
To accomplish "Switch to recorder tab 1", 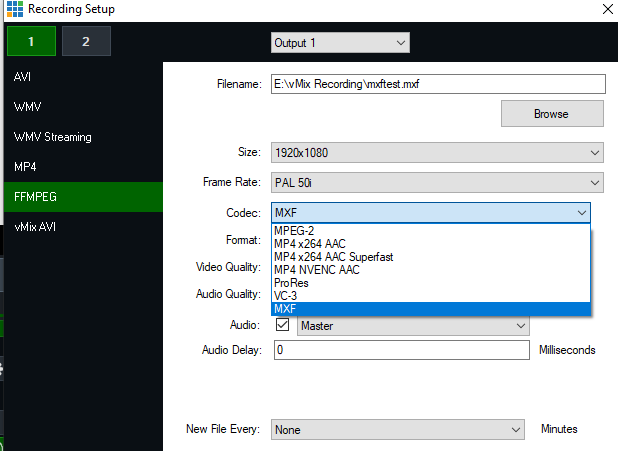I will tap(31, 42).
